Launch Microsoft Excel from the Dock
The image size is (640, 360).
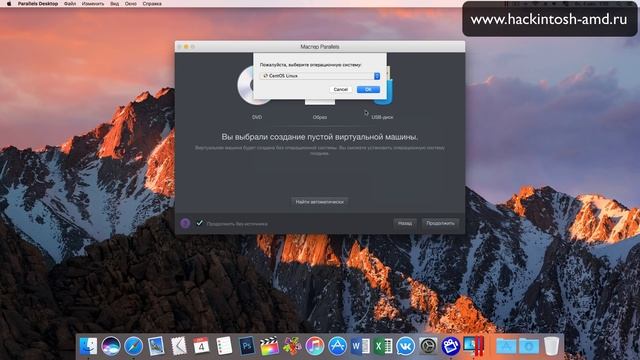pos(383,346)
